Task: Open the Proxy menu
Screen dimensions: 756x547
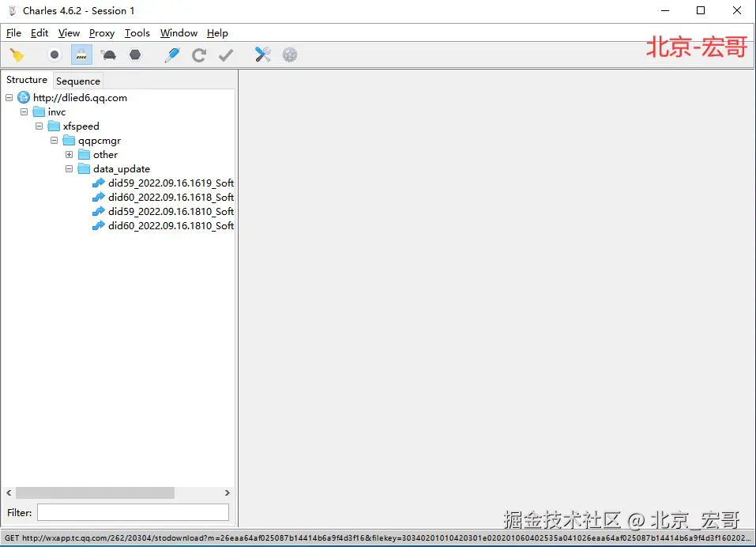Action: point(102,33)
